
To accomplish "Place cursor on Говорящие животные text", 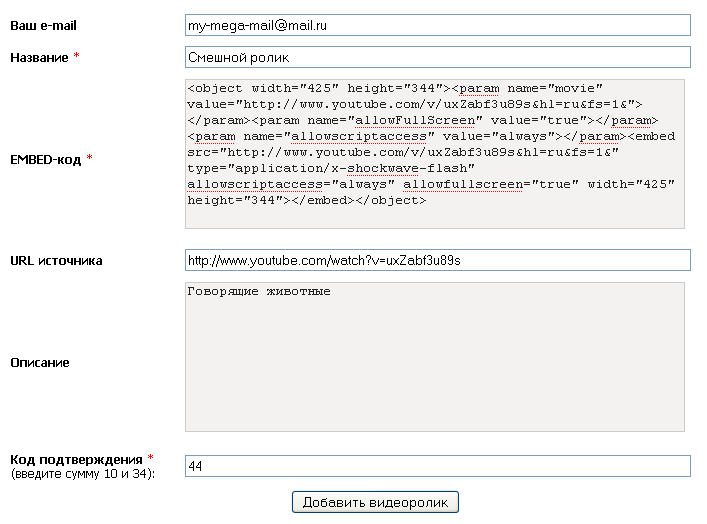I will pos(259,292).
